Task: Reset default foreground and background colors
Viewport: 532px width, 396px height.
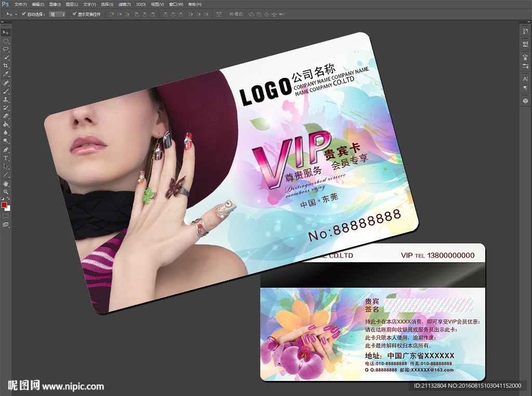Action: [3, 199]
